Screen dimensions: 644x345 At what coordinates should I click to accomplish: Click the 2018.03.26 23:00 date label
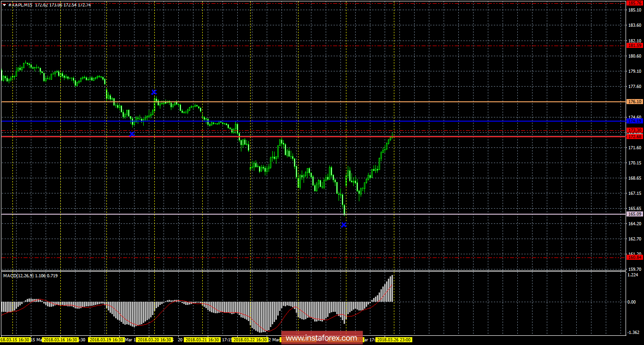394,339
